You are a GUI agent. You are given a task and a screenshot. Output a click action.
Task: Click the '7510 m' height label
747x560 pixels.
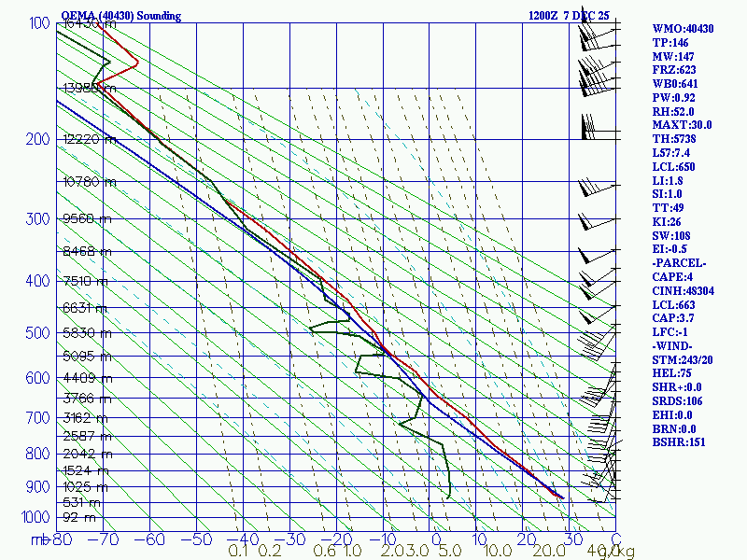click(x=85, y=281)
